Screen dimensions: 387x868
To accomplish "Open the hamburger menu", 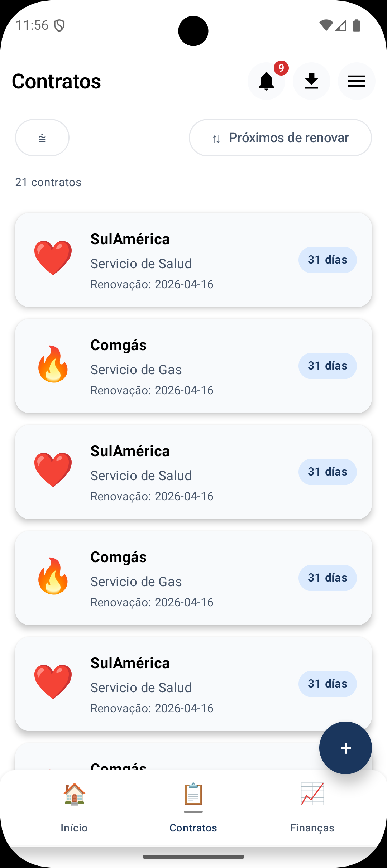I will 357,81.
